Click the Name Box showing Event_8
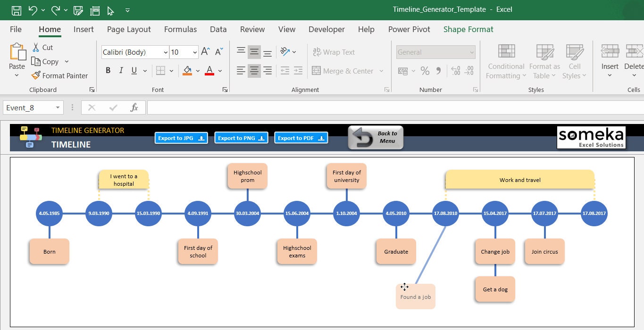The width and height of the screenshot is (644, 330). coord(33,107)
